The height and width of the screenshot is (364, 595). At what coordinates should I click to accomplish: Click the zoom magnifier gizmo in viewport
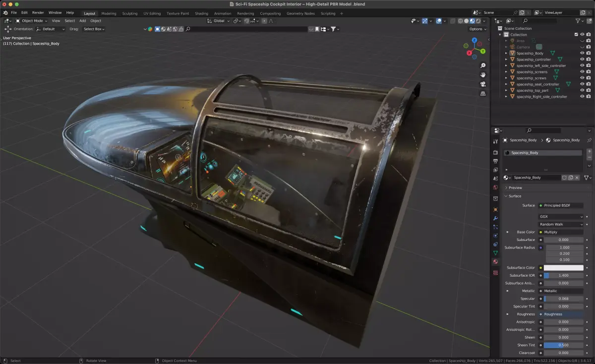[x=483, y=65]
